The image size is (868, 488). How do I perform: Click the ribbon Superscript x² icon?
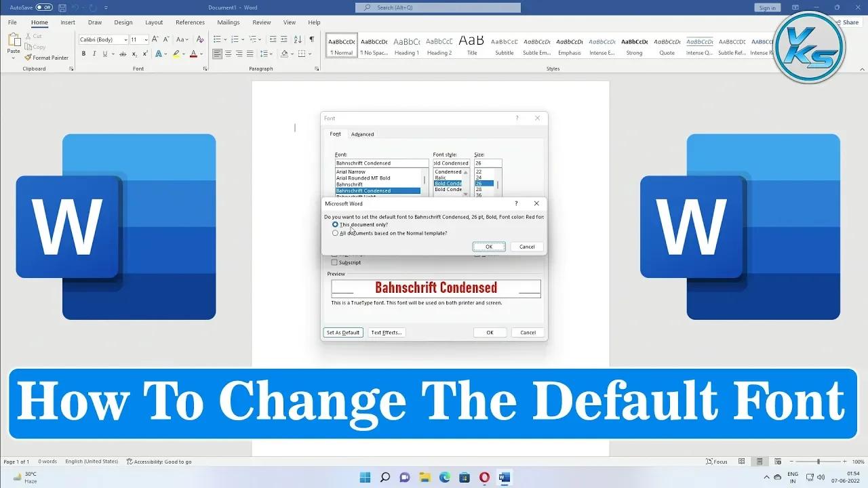pos(145,54)
